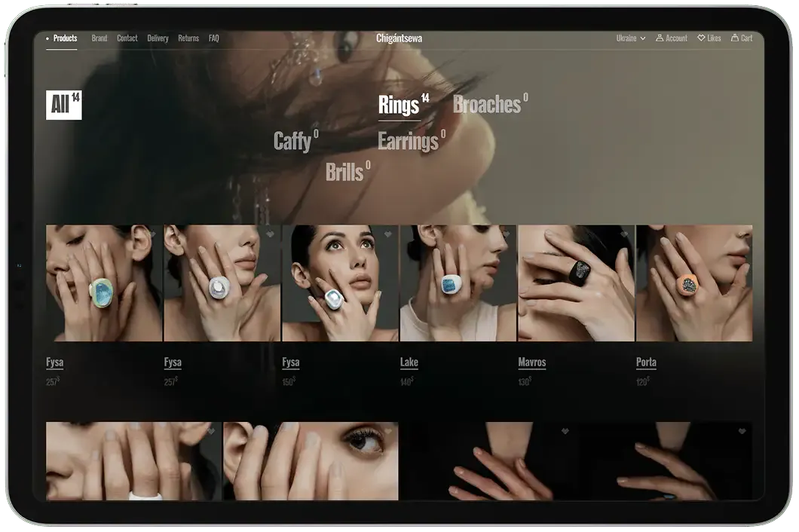The width and height of the screenshot is (799, 532).
Task: Open the Account user icon
Action: [x=660, y=38]
